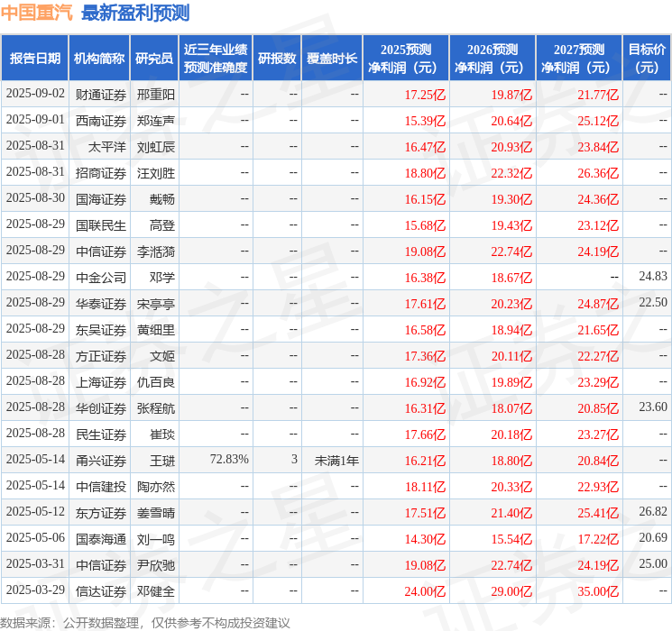Click the target price 25.00
Image resolution: width=672 pixels, height=631 pixels.
pos(653,563)
